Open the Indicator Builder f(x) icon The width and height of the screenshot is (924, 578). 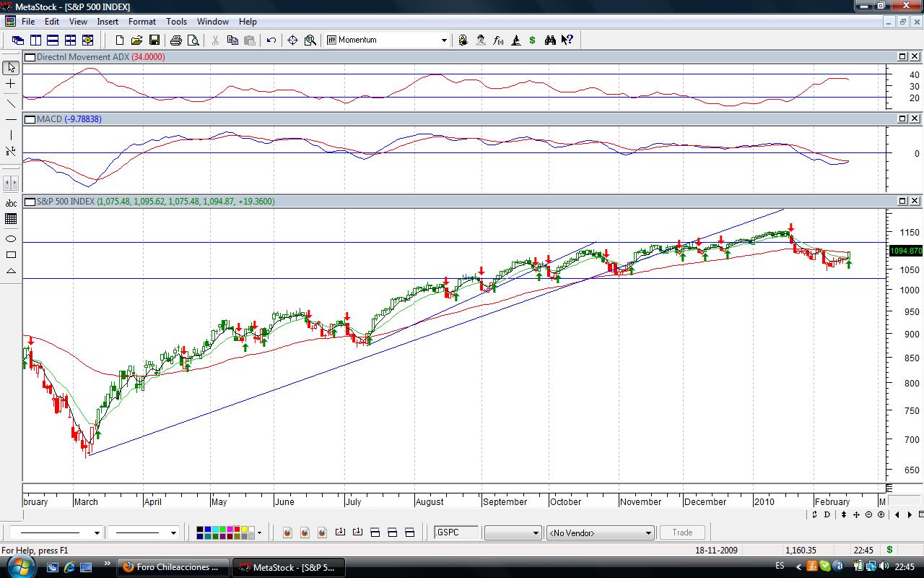click(x=498, y=40)
